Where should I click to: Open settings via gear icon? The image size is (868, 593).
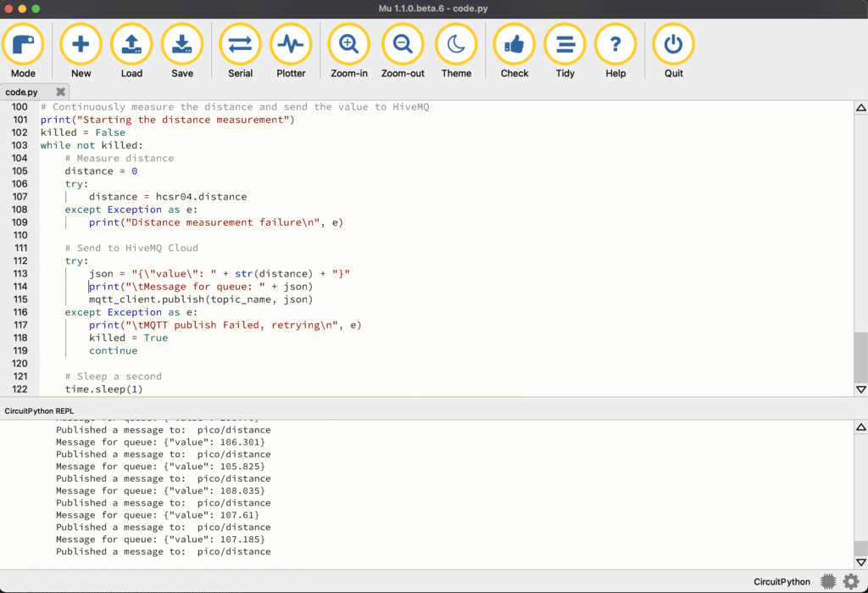point(851,581)
